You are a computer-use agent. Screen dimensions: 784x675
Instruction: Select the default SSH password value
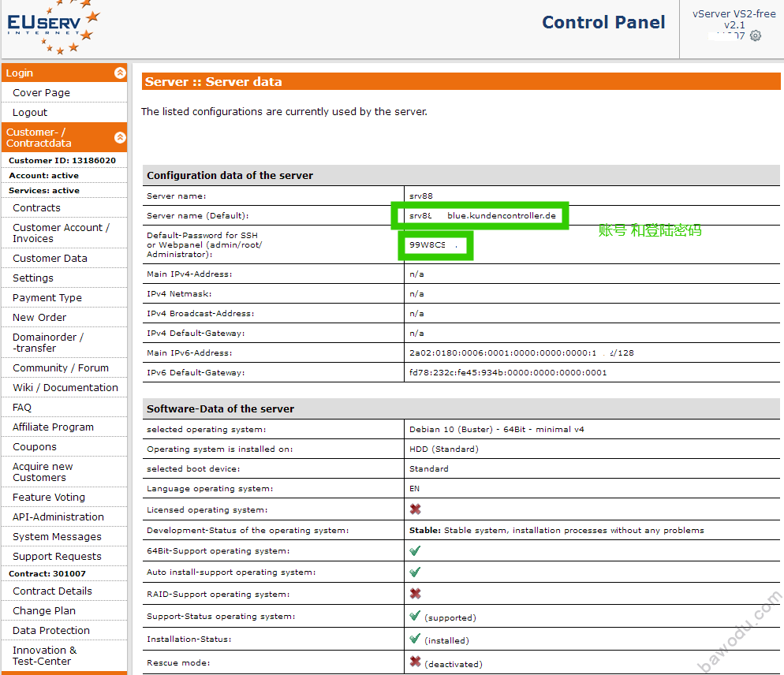click(434, 244)
